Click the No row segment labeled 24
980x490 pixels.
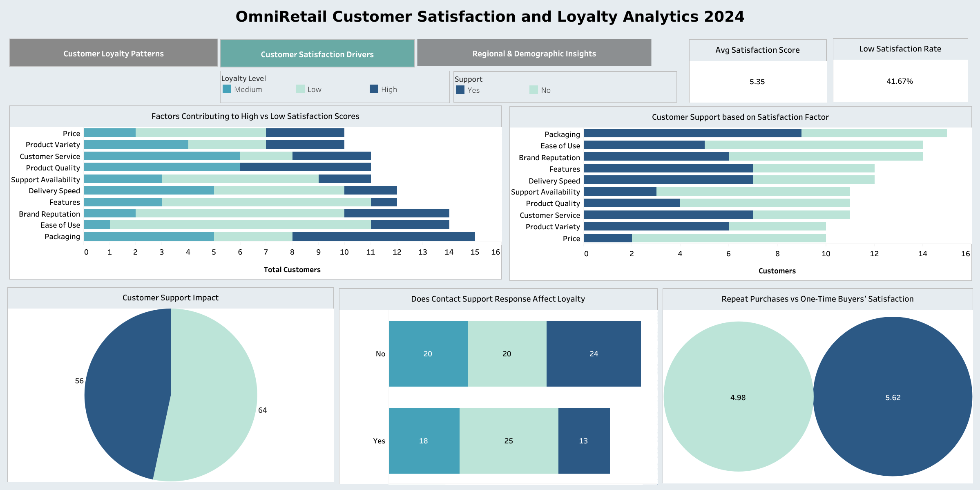click(x=594, y=354)
